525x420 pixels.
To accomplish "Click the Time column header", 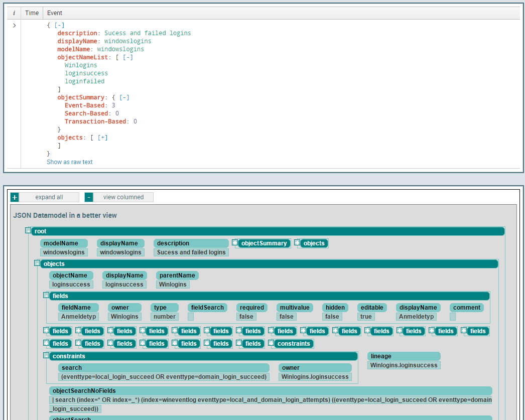I will [x=32, y=13].
